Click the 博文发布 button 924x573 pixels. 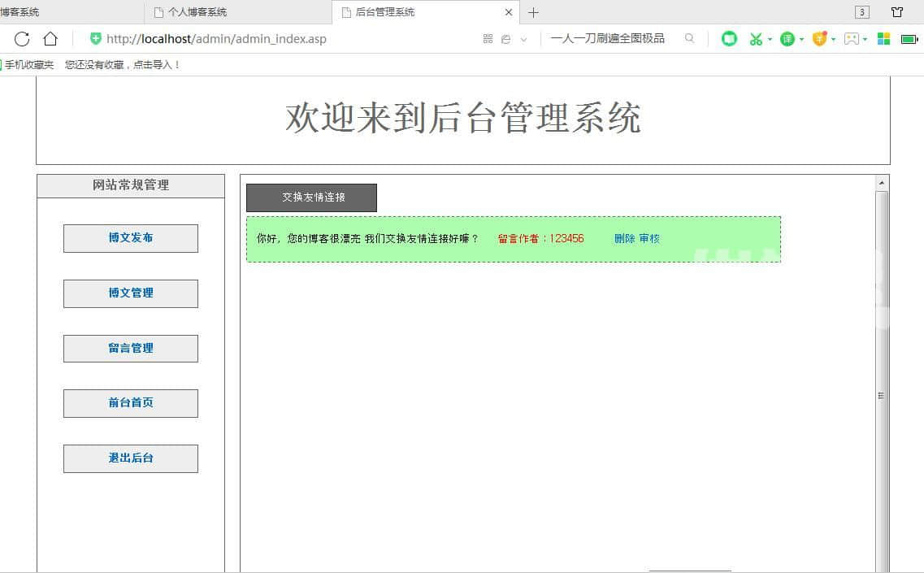(131, 238)
